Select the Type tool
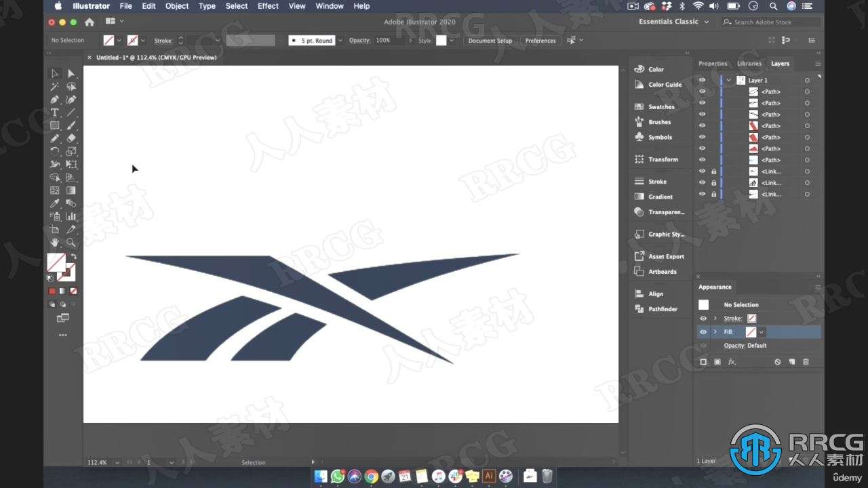 click(55, 113)
